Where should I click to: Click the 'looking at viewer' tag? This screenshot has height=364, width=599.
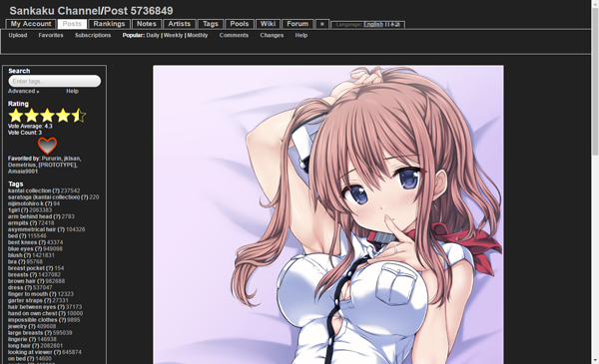[30, 353]
